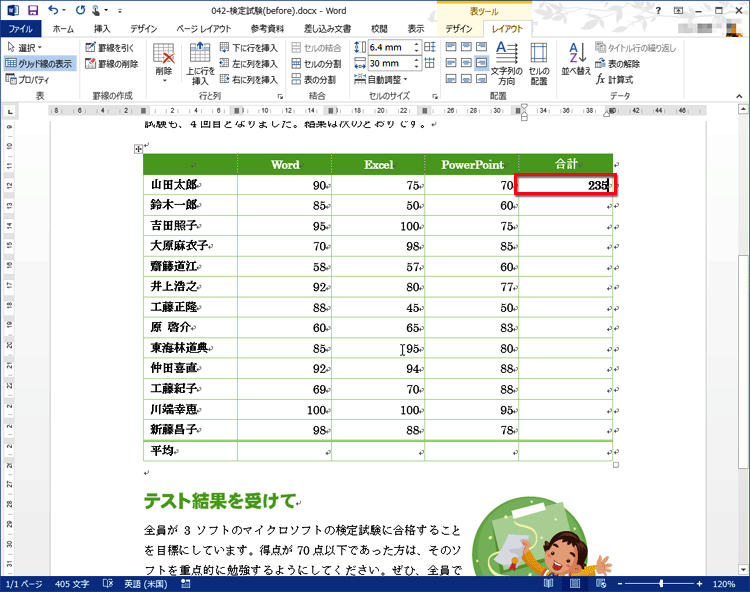Click the touch/mouse mode icon
The height and width of the screenshot is (592, 750).
[96, 10]
